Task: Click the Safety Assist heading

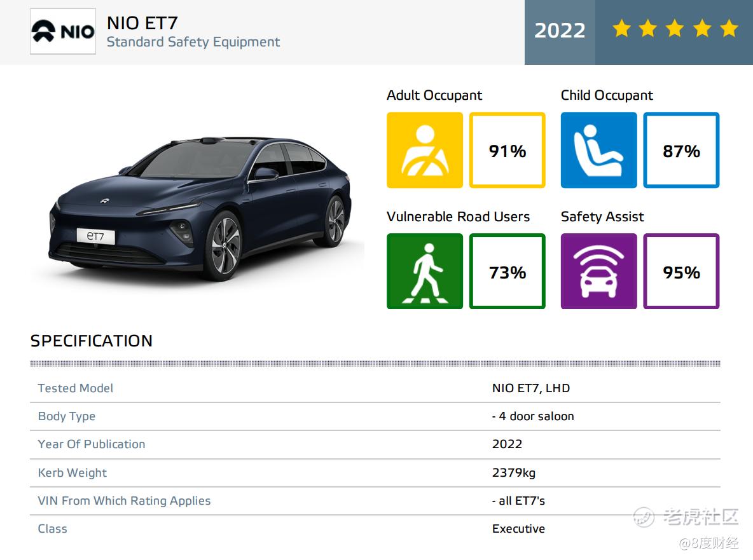Action: pyautogui.click(x=602, y=217)
